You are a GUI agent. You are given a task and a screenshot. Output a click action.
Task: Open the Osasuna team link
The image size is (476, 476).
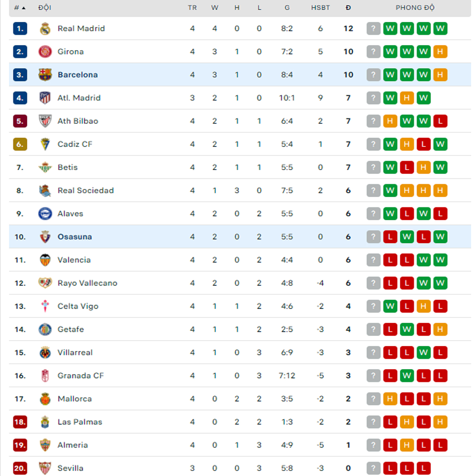(x=75, y=237)
